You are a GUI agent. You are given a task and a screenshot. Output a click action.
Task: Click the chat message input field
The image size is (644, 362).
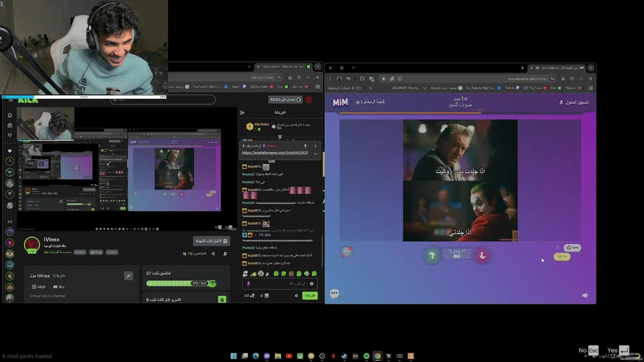tap(280, 284)
